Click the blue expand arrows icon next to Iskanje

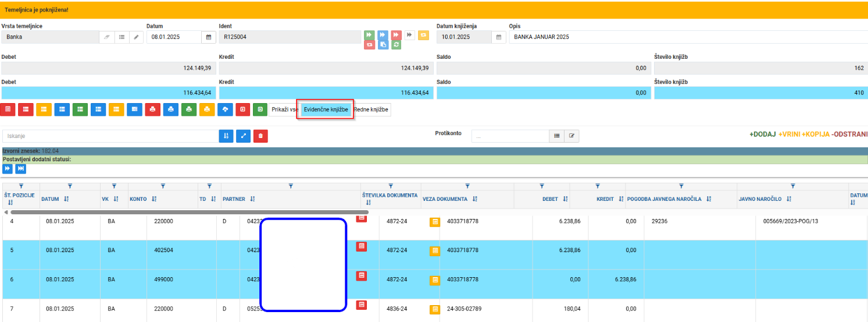tap(244, 136)
